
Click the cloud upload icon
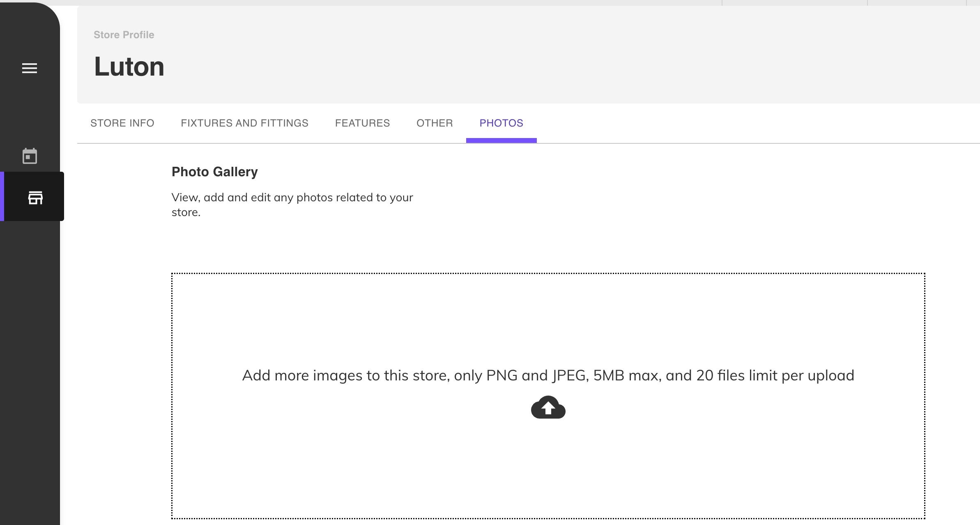[x=548, y=407]
